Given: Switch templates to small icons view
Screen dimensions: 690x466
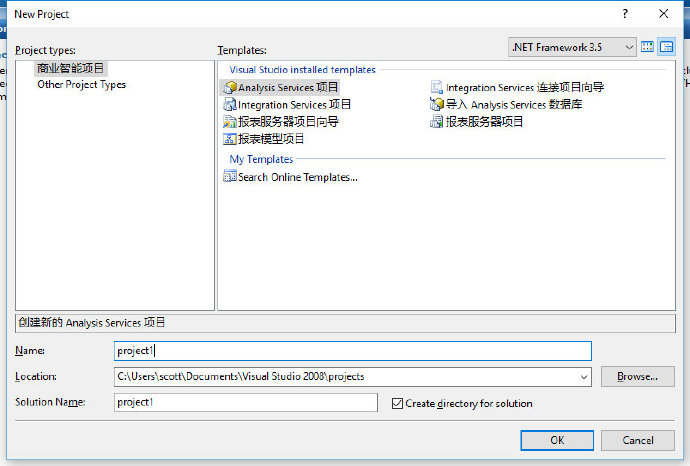Looking at the screenshot, I should (667, 47).
